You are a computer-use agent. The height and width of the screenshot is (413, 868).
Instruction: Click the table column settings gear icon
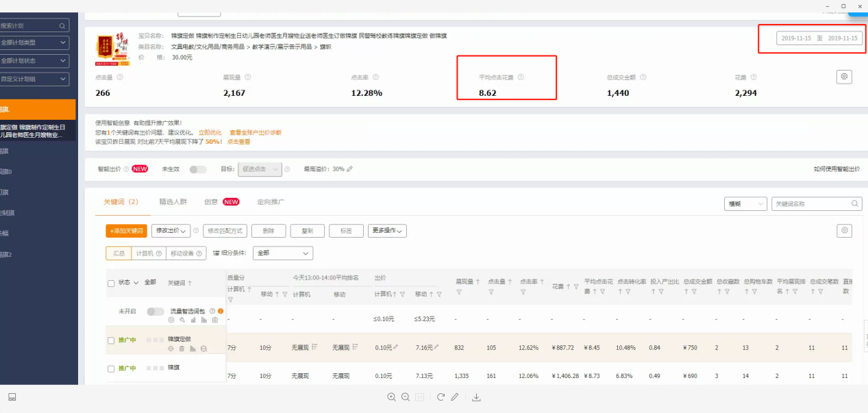(844, 231)
